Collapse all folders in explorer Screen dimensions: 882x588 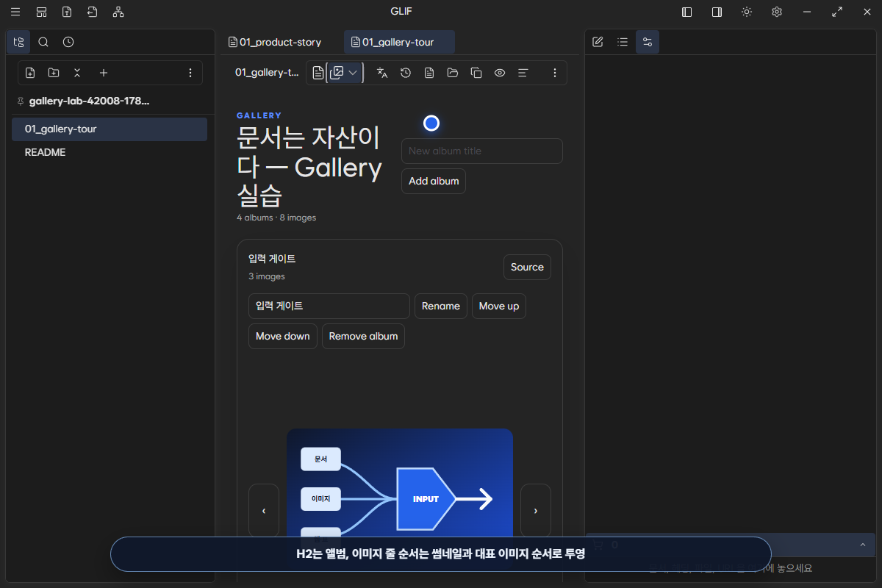(77, 73)
